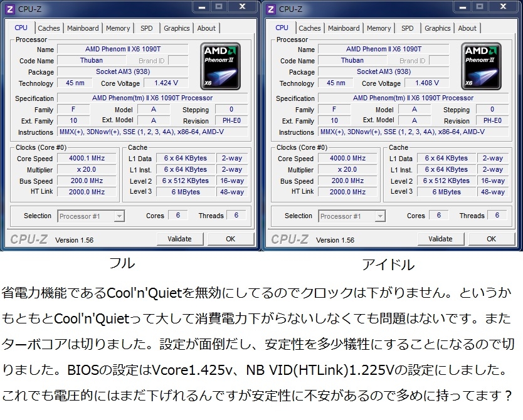
Task: Click the AMD Phenom II logo in the フル window
Action: coord(220,66)
